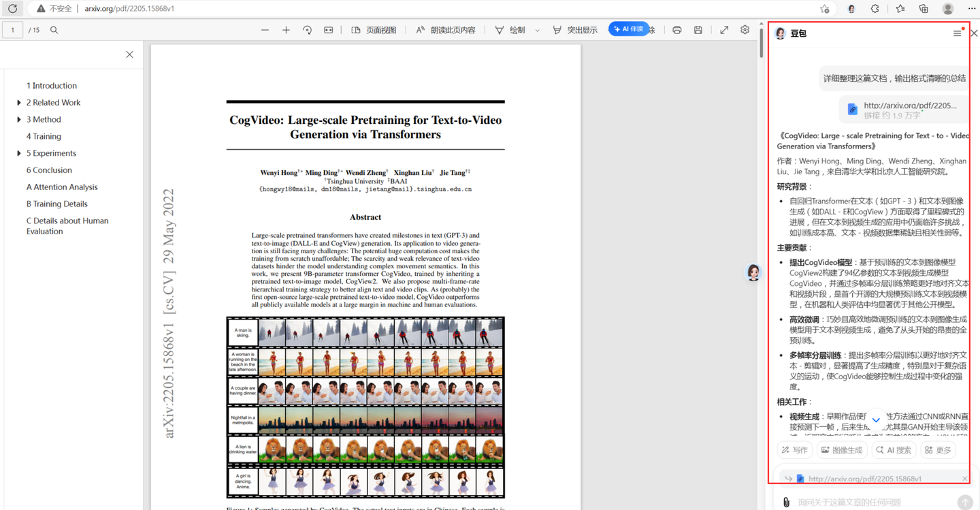
Task: Choose the 写作 writing skill
Action: pyautogui.click(x=795, y=450)
